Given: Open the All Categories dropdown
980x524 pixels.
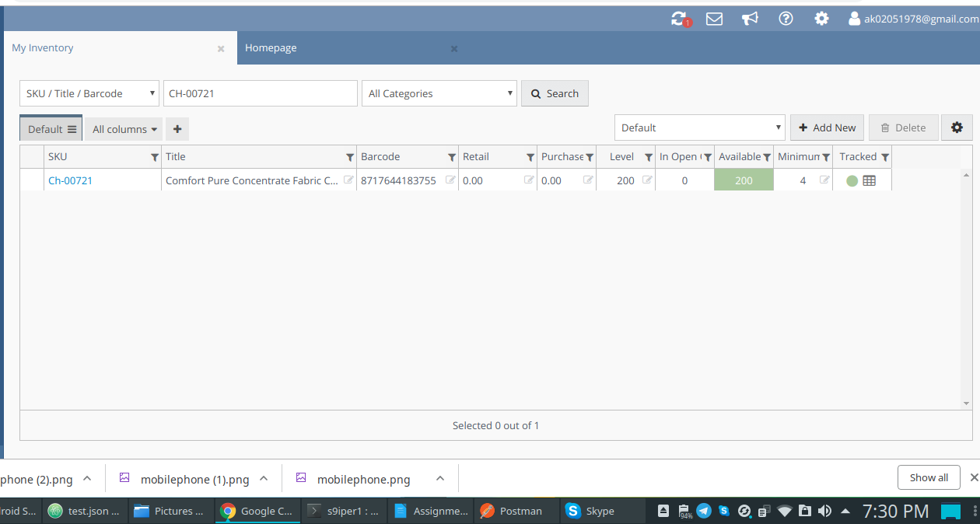Looking at the screenshot, I should [x=439, y=93].
